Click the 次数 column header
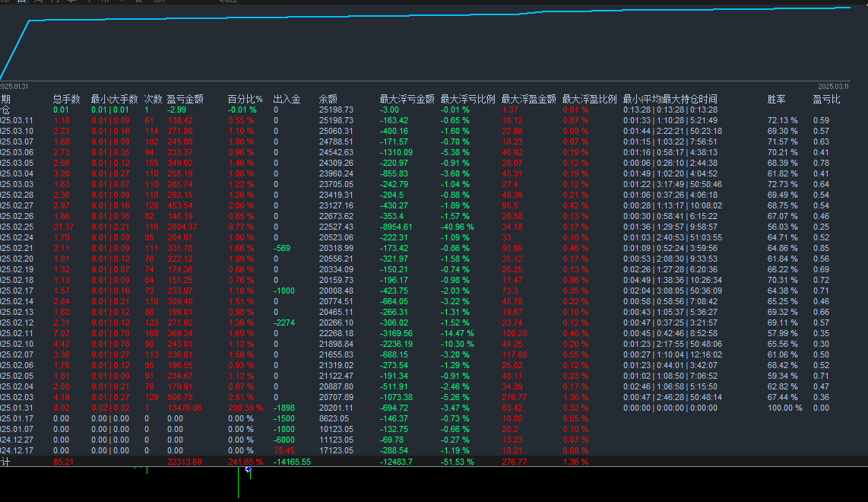868x502 pixels. 153,99
